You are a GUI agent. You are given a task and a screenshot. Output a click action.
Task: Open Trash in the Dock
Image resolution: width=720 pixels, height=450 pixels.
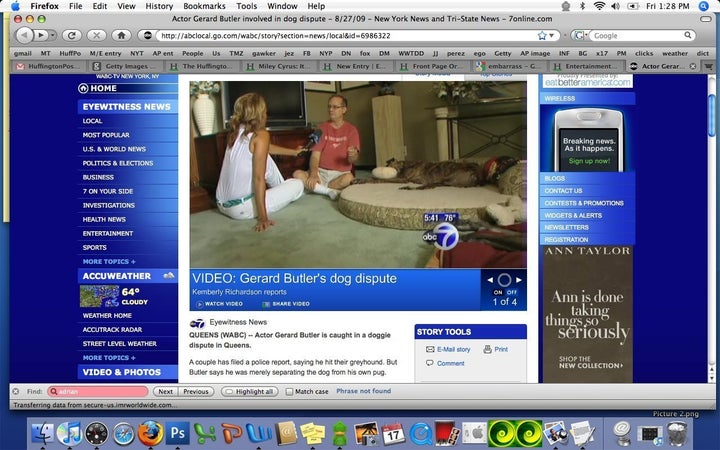pos(677,433)
